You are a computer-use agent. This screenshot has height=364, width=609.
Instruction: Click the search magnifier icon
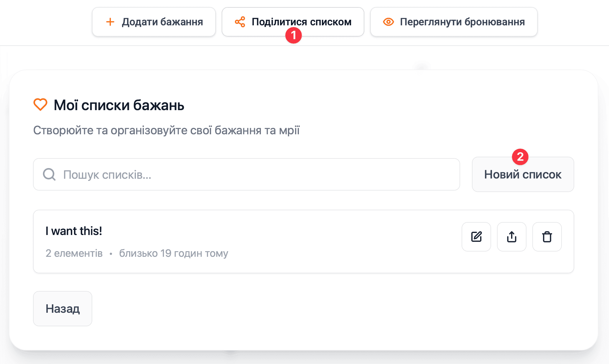[x=49, y=174]
